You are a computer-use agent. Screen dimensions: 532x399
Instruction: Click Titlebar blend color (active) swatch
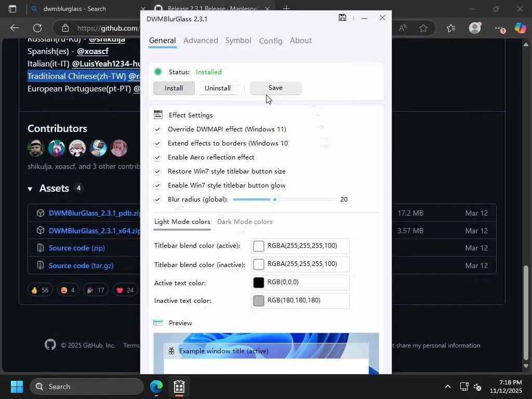[259, 246]
